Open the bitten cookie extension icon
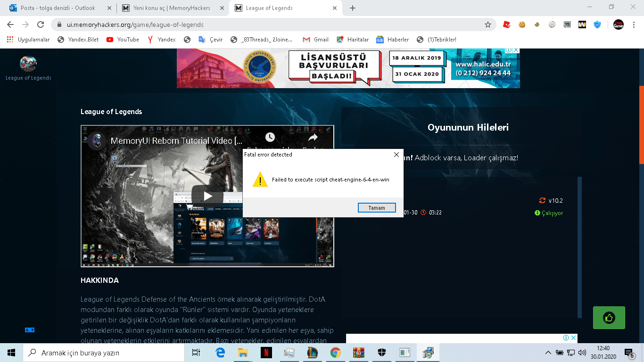644x362 pixels. coord(537,25)
